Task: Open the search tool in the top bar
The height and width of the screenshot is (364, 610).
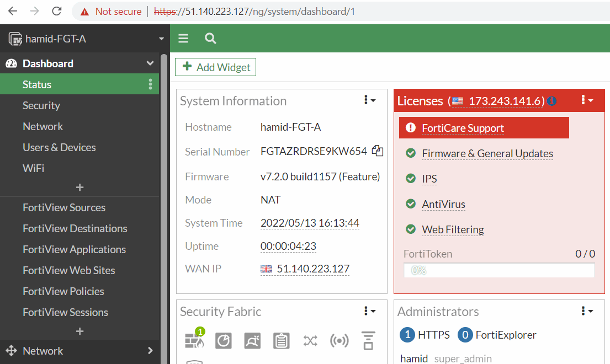Action: click(x=210, y=38)
